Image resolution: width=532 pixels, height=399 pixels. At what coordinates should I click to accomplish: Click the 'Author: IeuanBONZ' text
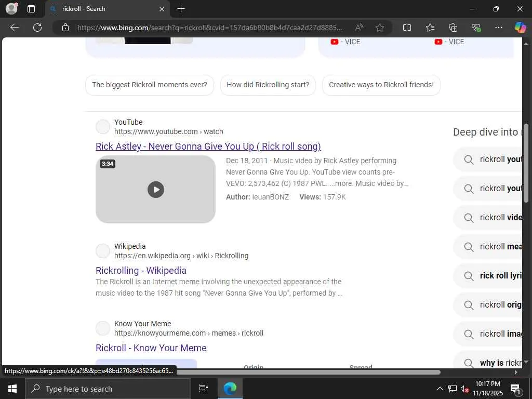[x=258, y=197]
